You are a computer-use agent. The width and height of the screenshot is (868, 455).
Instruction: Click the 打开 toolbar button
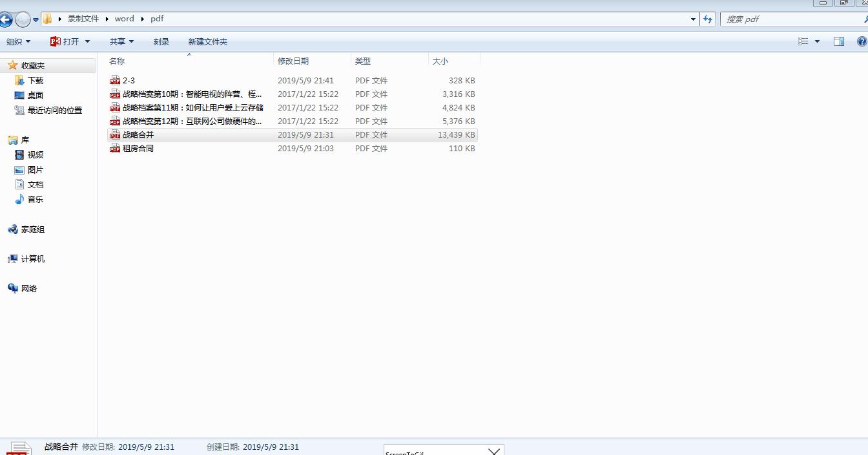tap(65, 41)
